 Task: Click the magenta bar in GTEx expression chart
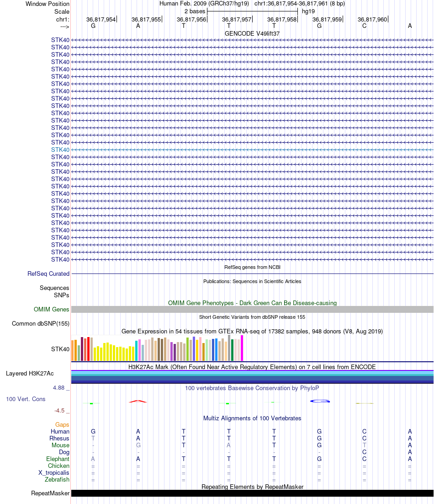point(242,348)
